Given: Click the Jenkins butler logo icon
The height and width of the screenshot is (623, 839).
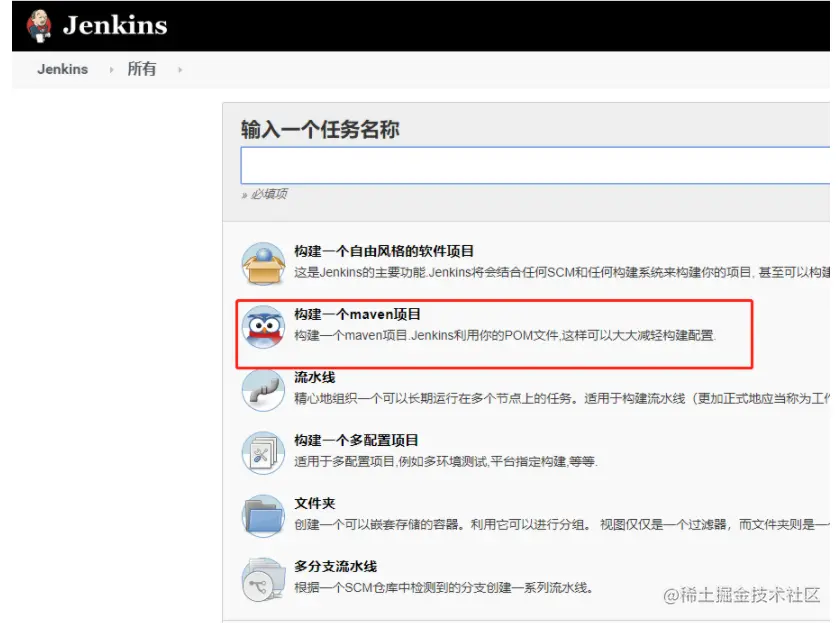Looking at the screenshot, I should (x=39, y=26).
